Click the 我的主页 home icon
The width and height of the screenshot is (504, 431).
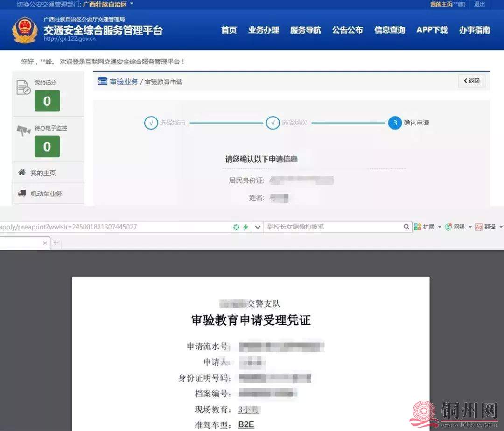(21, 173)
